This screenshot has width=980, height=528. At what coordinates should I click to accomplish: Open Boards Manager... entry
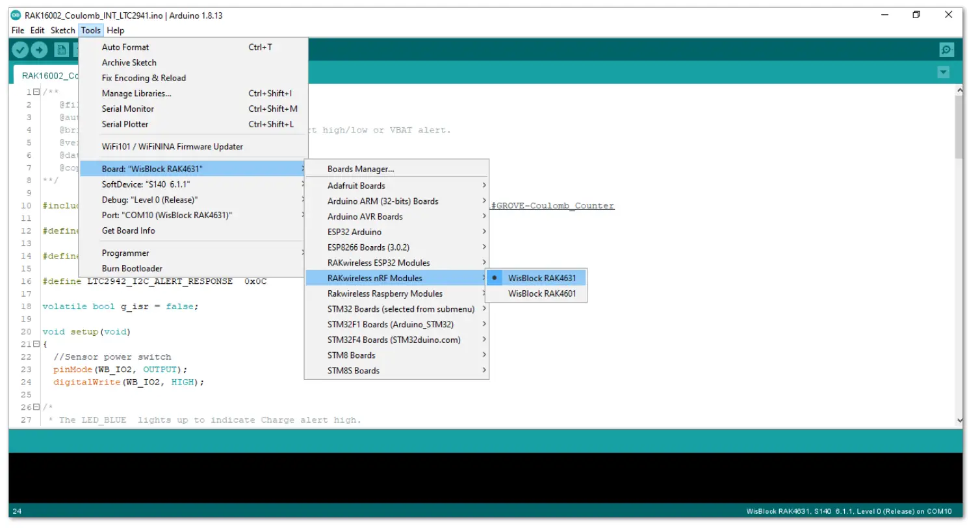[396, 170]
